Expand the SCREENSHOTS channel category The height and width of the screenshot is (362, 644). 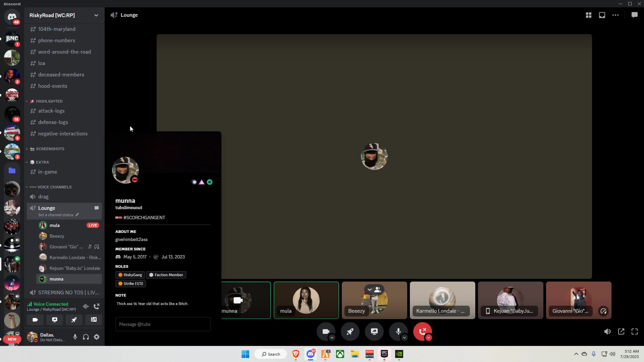coord(50,149)
